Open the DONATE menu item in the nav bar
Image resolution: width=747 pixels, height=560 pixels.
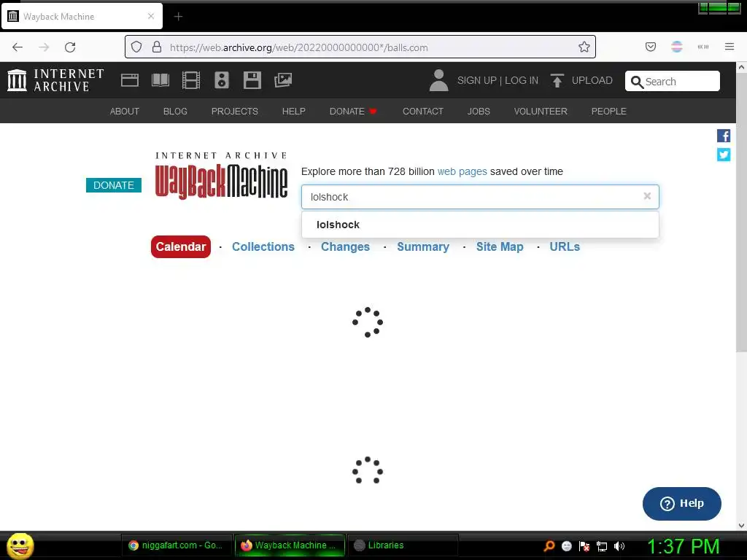coord(353,111)
